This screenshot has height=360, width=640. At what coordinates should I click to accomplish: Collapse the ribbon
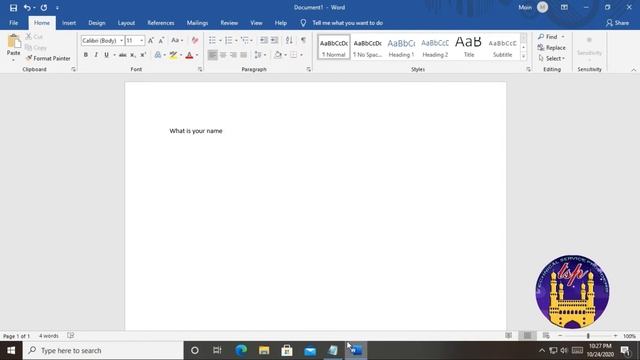click(x=633, y=70)
